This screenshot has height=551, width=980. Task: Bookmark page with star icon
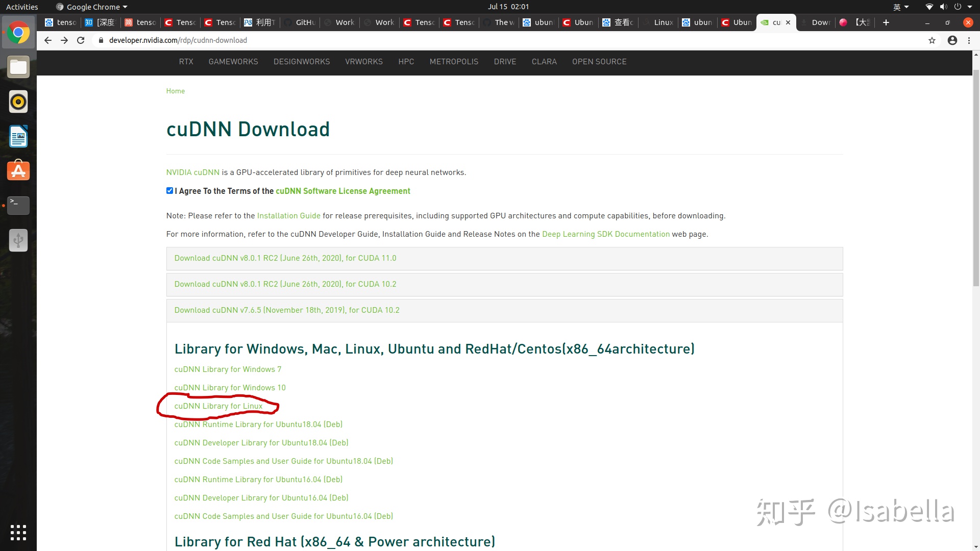[x=932, y=40]
